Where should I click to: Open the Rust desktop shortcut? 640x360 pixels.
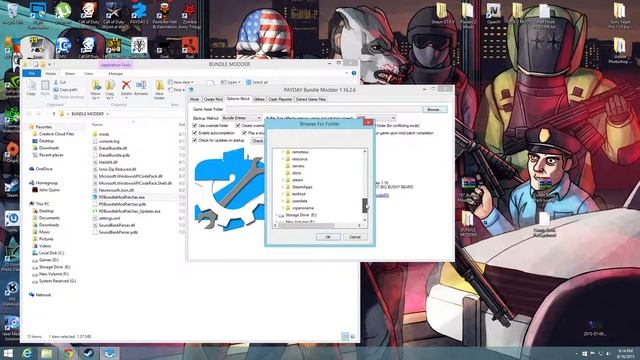[189, 47]
